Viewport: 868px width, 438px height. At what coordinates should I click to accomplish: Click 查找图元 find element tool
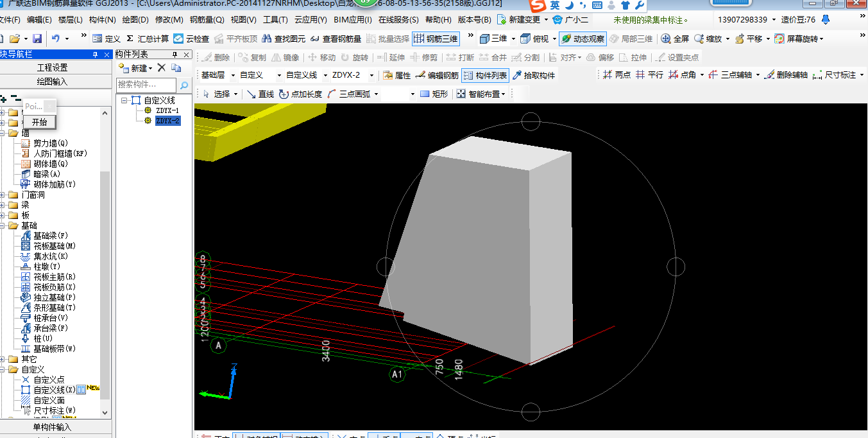coord(283,39)
